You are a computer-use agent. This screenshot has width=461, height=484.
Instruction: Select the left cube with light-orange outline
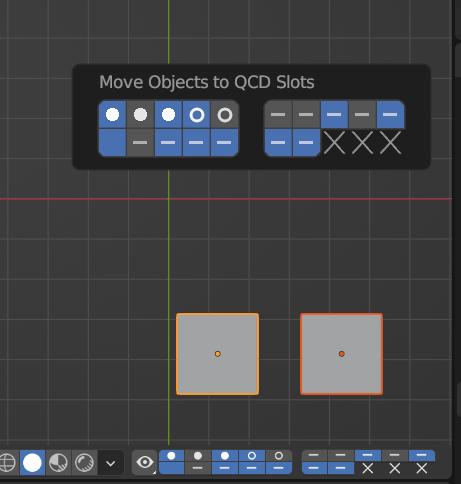[x=217, y=354]
